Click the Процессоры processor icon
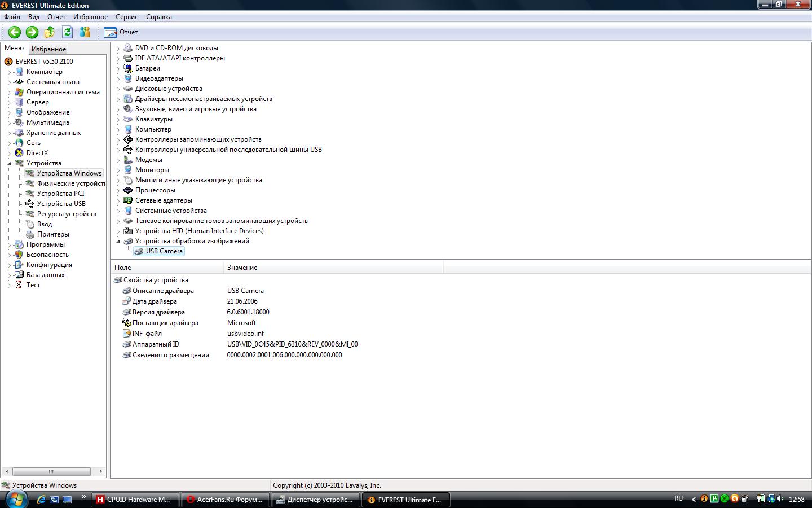Image resolution: width=812 pixels, height=508 pixels. point(128,190)
